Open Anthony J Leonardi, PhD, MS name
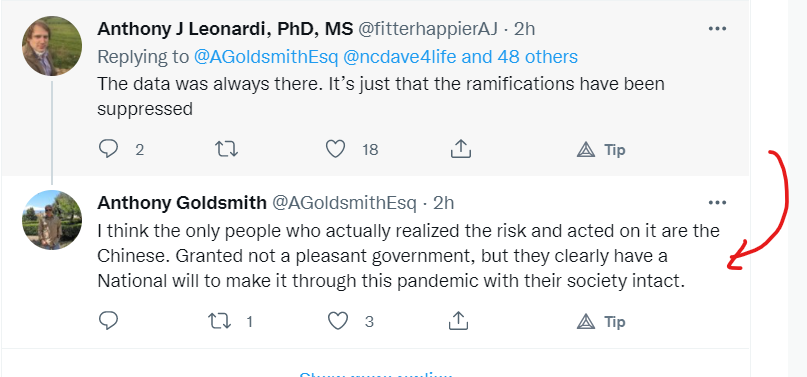This screenshot has height=377, width=807. tap(225, 29)
